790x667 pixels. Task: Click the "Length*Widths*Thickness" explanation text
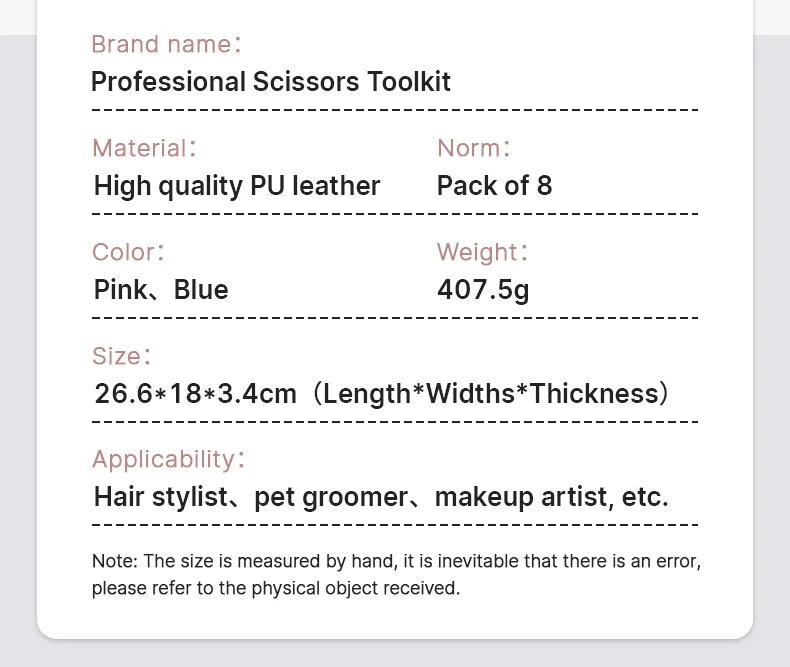(x=490, y=394)
